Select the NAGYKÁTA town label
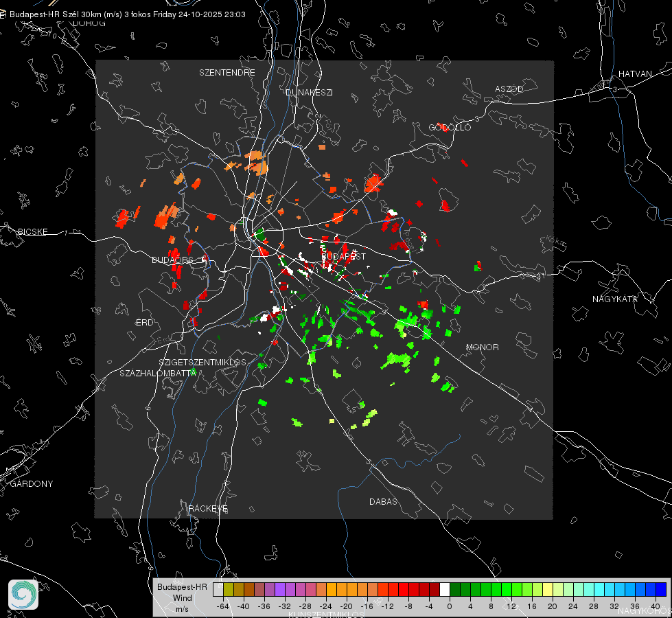 [x=615, y=299]
